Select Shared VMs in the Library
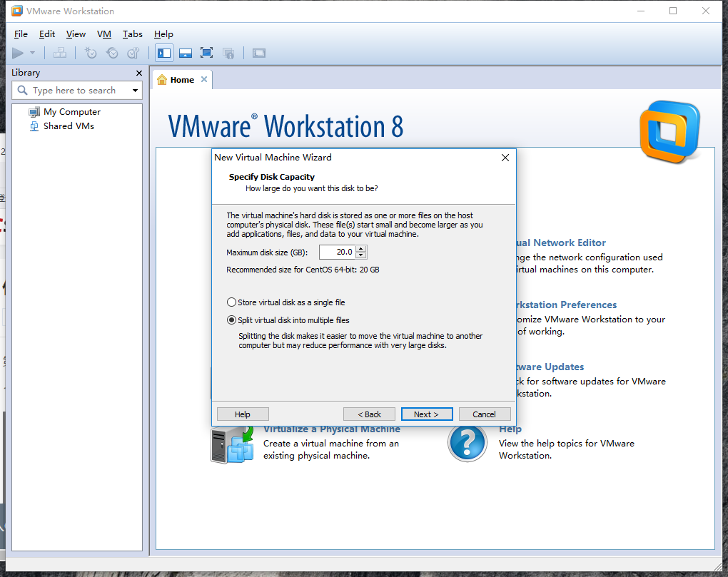The height and width of the screenshot is (577, 728). point(69,126)
